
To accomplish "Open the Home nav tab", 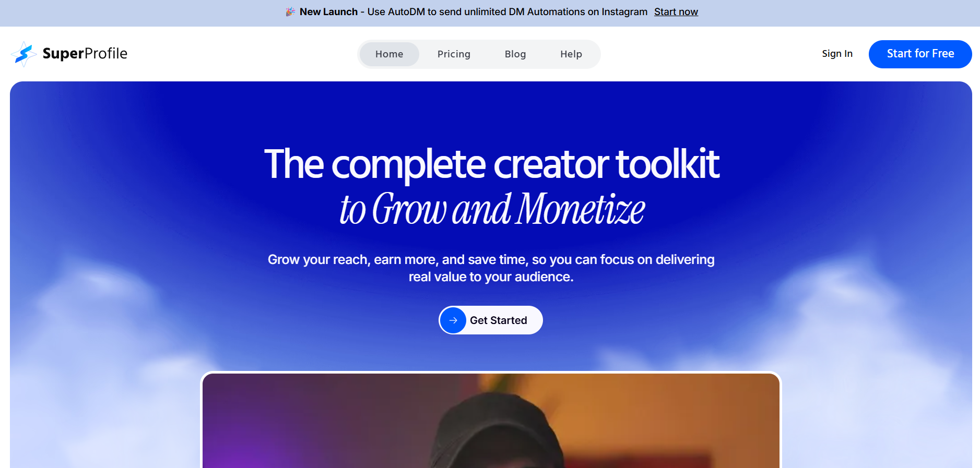I will coord(389,54).
